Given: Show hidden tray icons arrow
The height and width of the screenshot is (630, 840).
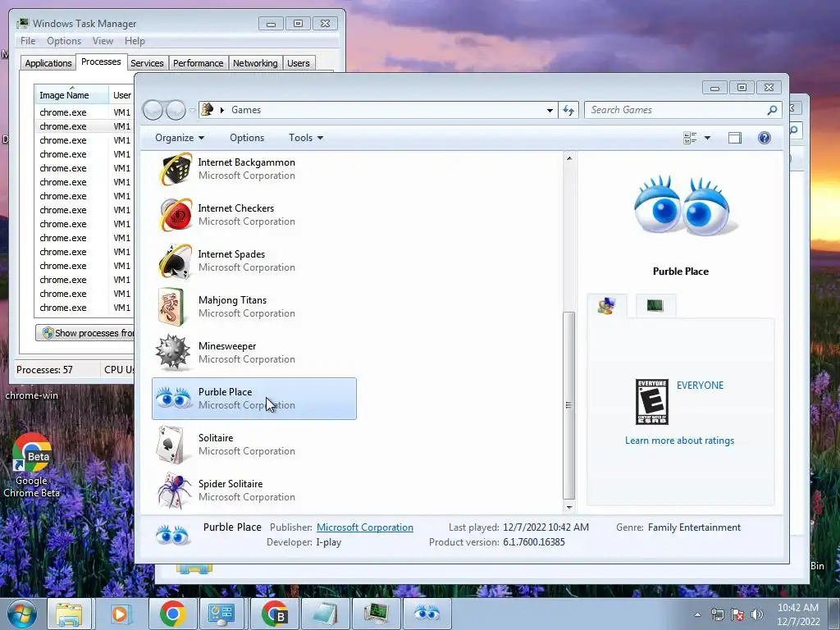Looking at the screenshot, I should [697, 614].
